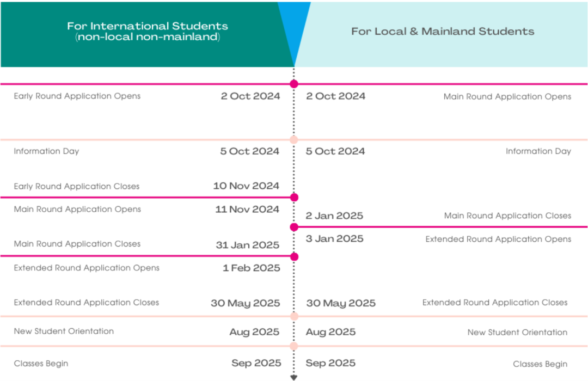Image resolution: width=588 pixels, height=381 pixels.
Task: Click the Main Round Application Closes label on the right
Action: pos(507,216)
